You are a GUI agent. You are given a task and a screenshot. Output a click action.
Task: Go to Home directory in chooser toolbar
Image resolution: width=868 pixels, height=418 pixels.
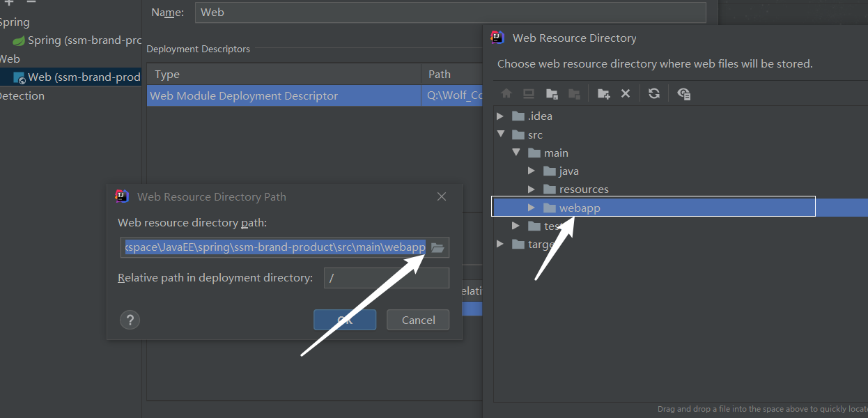point(506,93)
